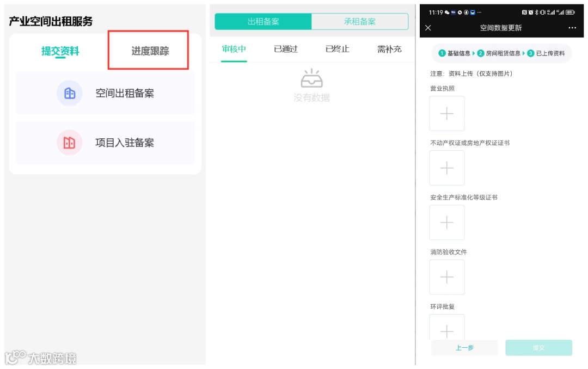Screen dimensions: 588x369
Task: Open the 进度跟踪 tab
Action: click(150, 51)
